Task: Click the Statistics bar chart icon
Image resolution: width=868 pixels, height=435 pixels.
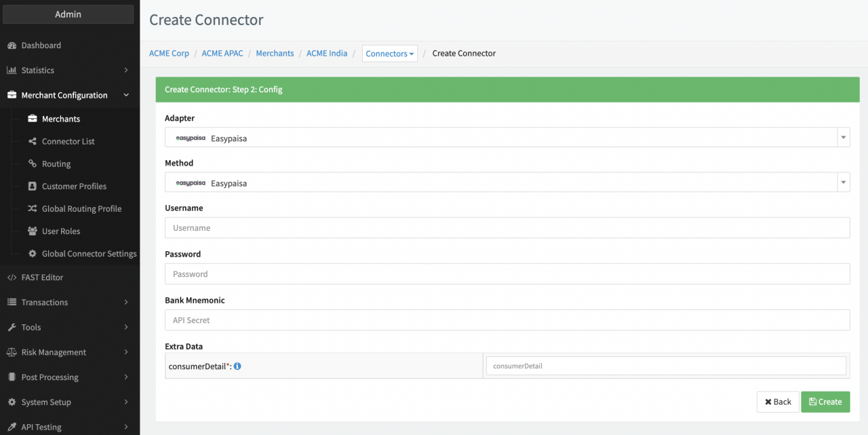Action: [x=12, y=71]
